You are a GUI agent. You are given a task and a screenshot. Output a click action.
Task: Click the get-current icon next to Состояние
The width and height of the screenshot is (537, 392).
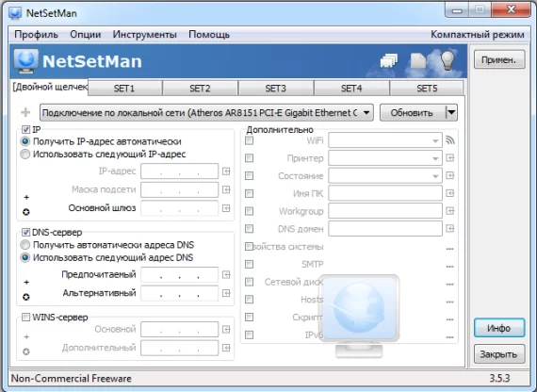point(450,176)
